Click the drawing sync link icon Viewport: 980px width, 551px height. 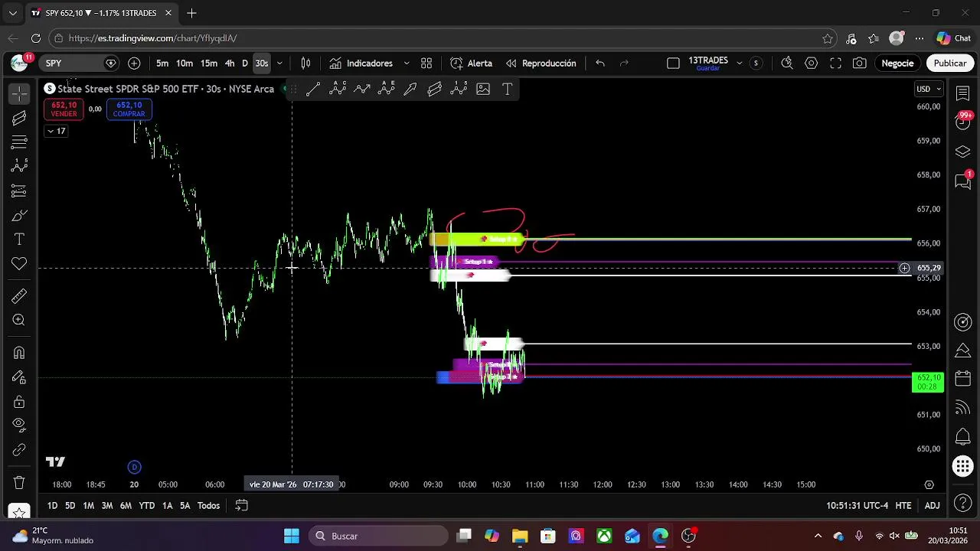point(19,450)
